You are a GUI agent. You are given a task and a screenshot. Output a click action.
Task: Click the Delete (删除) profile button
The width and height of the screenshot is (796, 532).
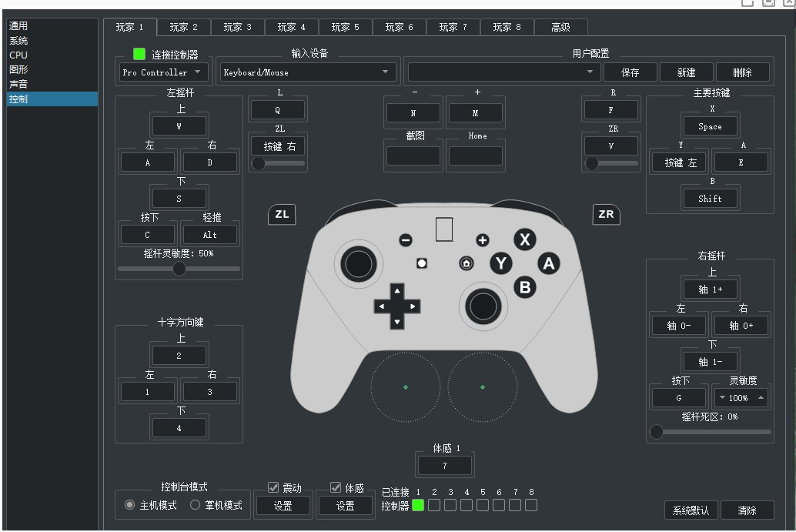click(x=743, y=72)
